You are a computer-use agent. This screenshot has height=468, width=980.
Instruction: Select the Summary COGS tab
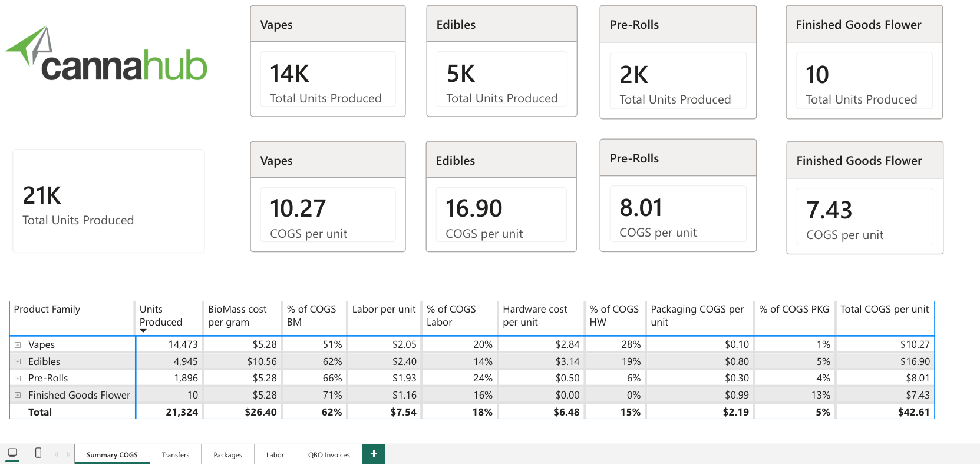point(112,454)
